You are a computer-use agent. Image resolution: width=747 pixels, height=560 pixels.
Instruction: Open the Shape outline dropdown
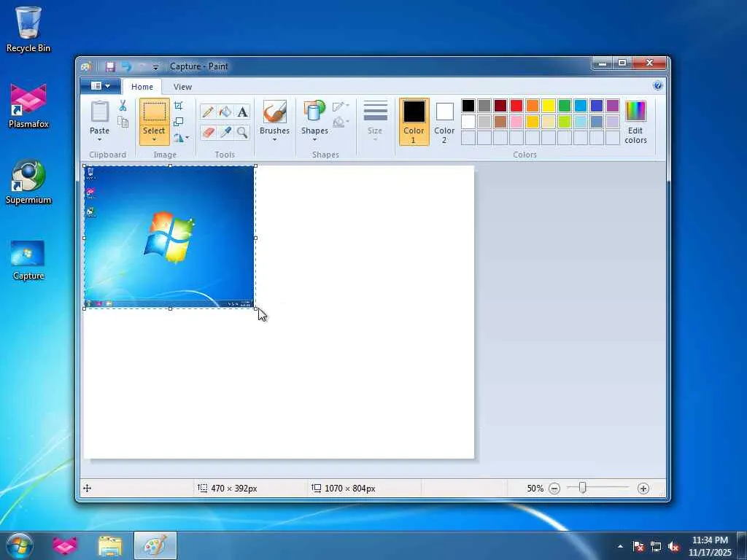341,106
